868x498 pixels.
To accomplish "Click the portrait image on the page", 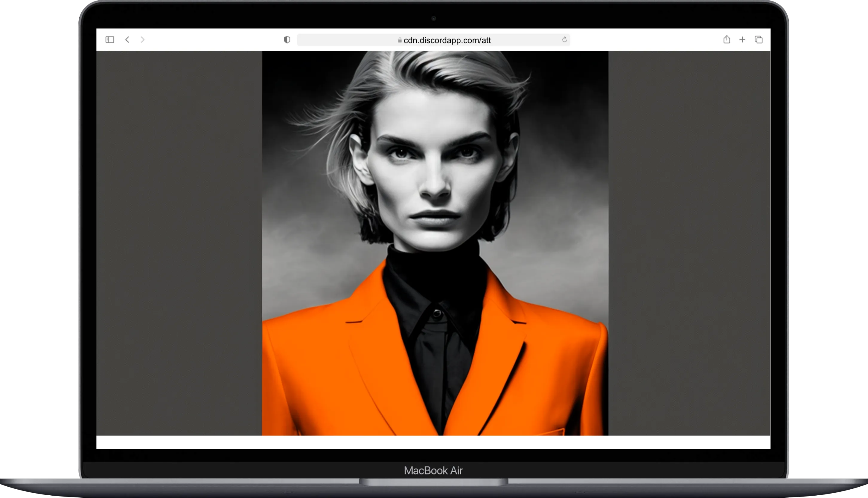I will [435, 239].
